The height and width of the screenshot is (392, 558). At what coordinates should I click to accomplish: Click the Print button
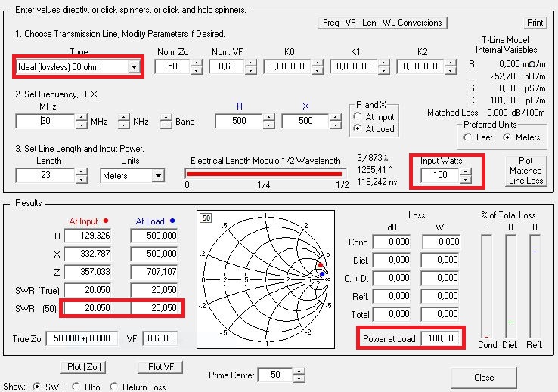pos(535,23)
